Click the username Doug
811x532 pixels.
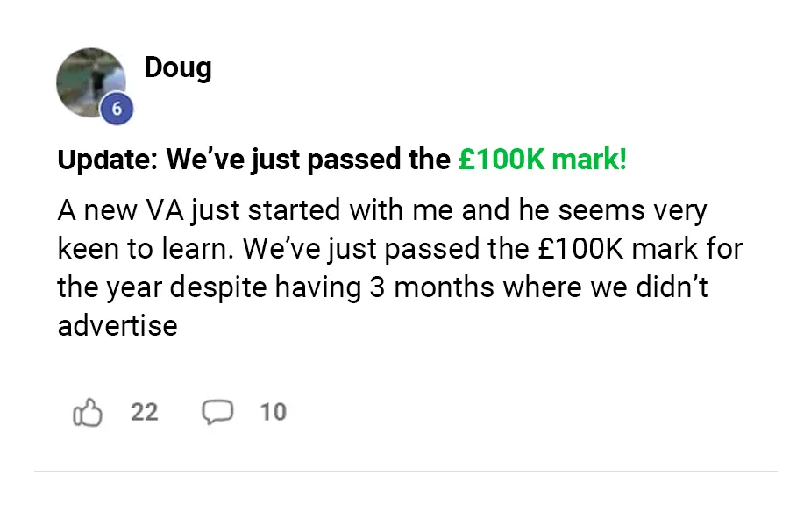pos(178,67)
